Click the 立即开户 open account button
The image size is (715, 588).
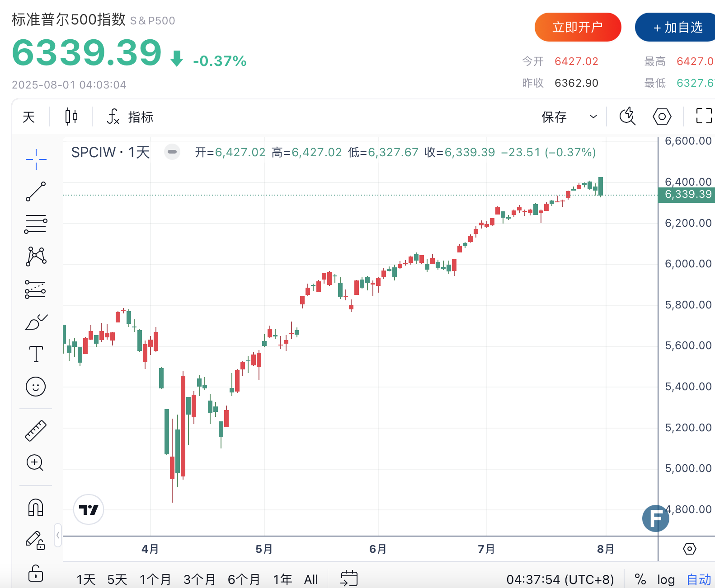pos(578,28)
